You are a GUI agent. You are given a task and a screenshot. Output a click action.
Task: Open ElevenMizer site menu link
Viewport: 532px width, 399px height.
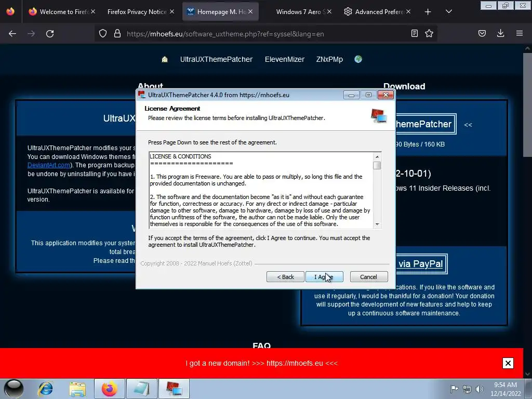click(284, 59)
